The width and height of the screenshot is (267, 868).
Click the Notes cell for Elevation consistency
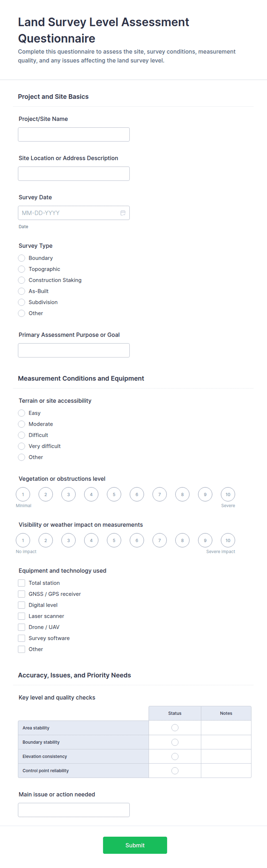coord(226,757)
